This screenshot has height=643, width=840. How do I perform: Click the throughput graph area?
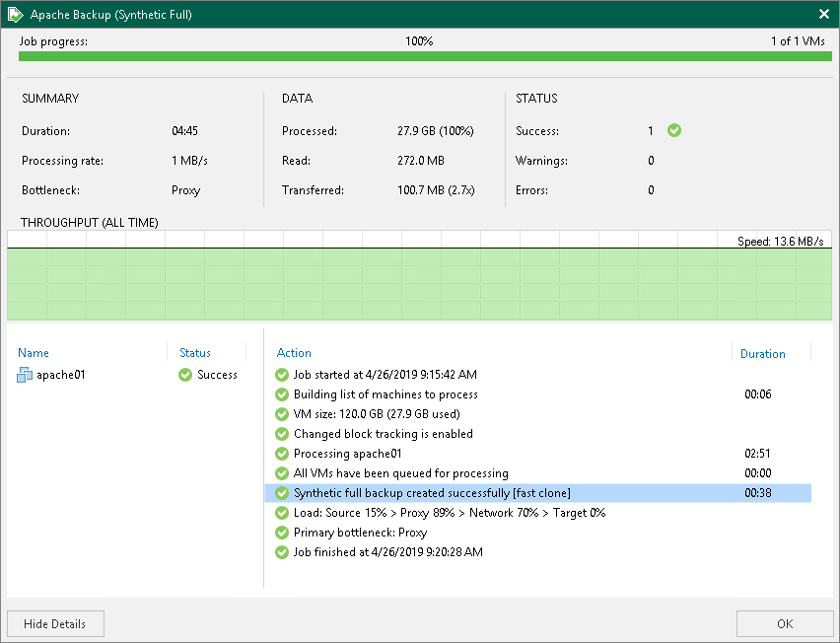tap(419, 281)
